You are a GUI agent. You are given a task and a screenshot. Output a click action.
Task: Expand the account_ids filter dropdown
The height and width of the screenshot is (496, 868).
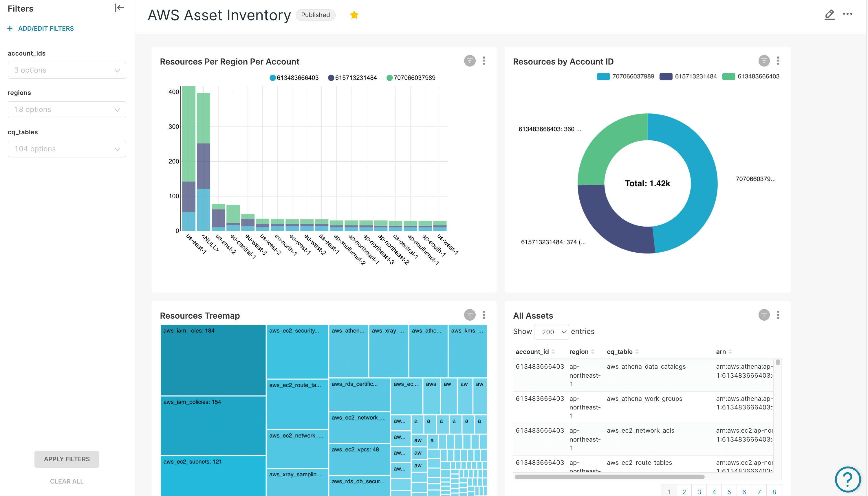pos(67,70)
